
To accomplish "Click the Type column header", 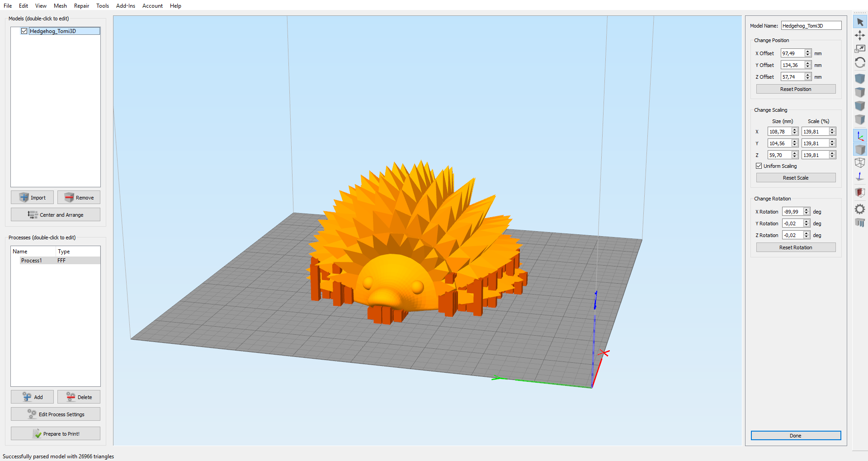I will coord(78,252).
